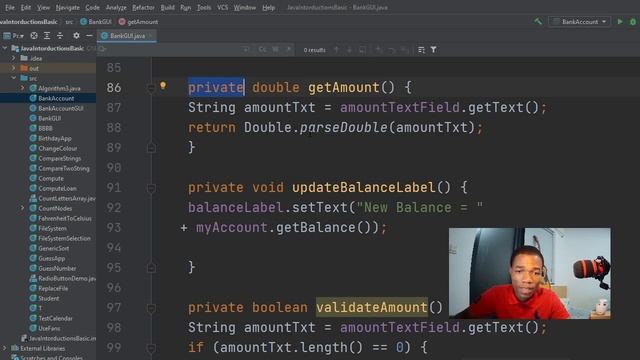Click the Build hammer icon
The image size is (640, 360).
pyautogui.click(x=538, y=22)
